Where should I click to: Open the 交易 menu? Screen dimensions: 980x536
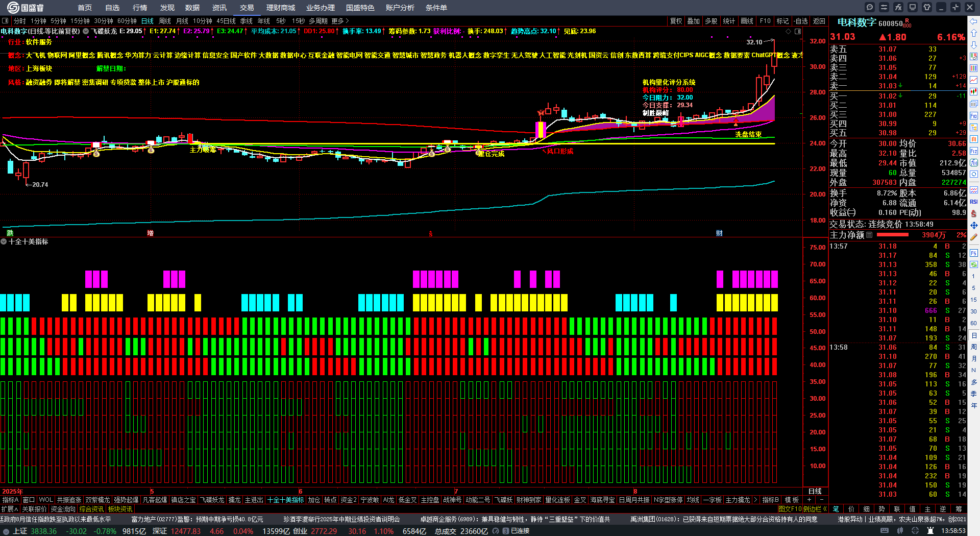point(247,8)
